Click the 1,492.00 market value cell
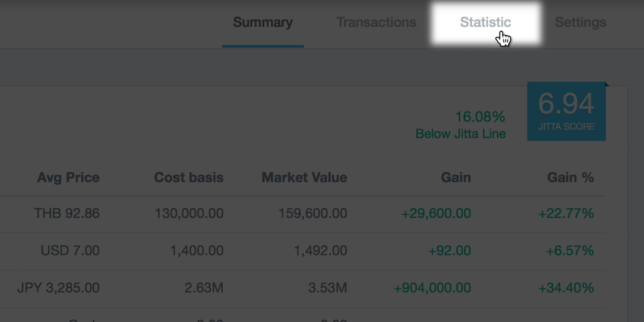This screenshot has height=322, width=644. (320, 250)
